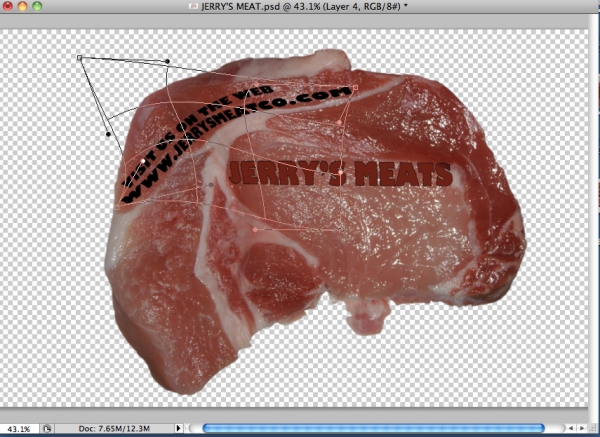The width and height of the screenshot is (600, 437).
Task: Click the black warp handle at end of top line
Action: click(167, 61)
